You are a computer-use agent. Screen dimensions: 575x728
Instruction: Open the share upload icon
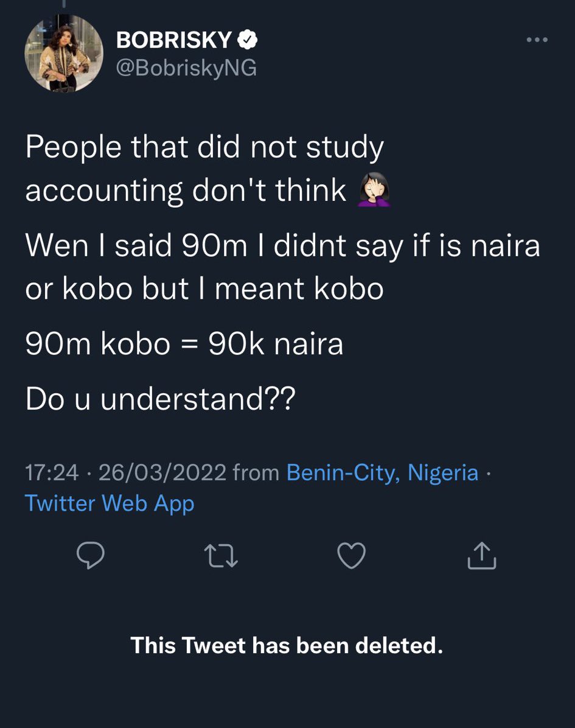pyautogui.click(x=482, y=555)
